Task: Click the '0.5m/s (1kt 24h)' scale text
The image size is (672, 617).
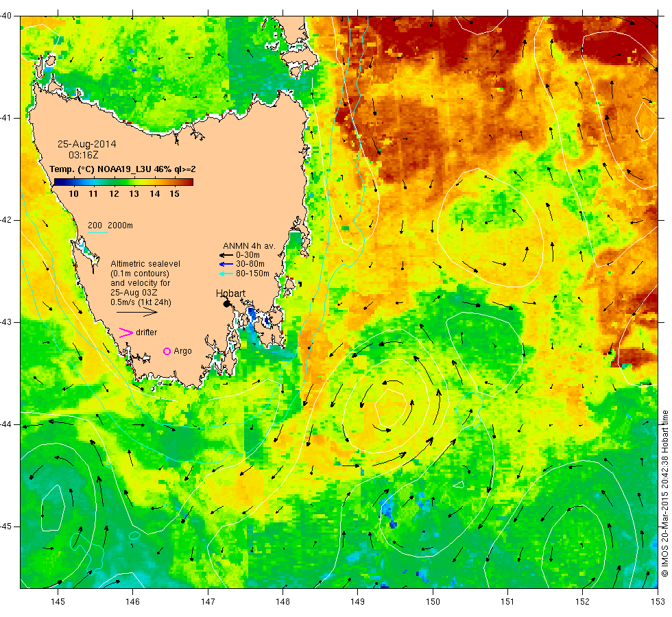Action: [141, 302]
